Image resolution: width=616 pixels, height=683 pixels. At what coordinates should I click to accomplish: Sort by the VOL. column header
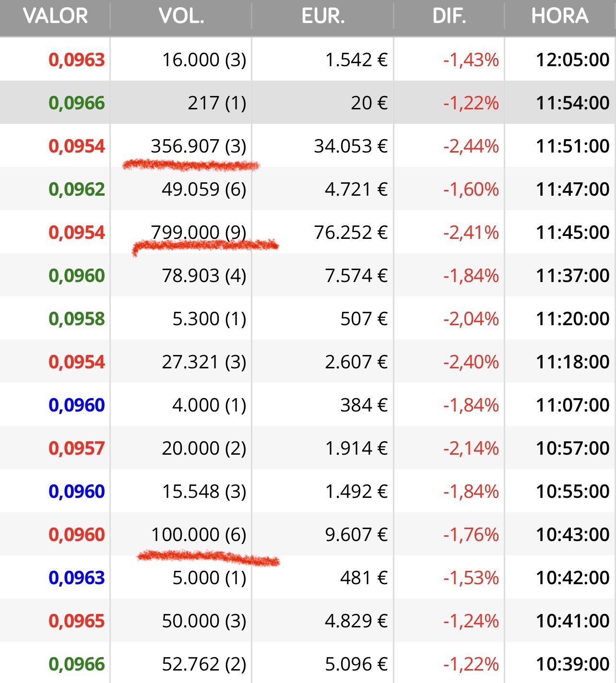pyautogui.click(x=181, y=16)
